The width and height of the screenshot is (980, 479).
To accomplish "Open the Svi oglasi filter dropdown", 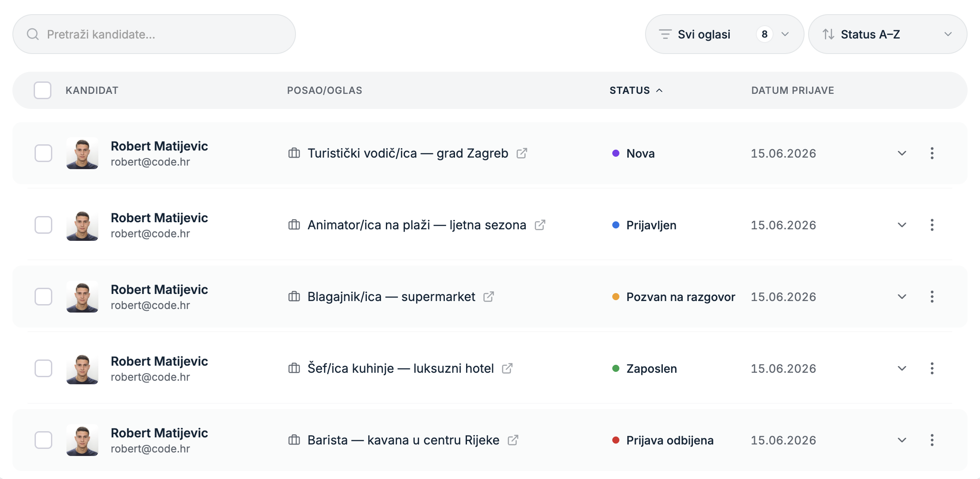I will 724,34.
